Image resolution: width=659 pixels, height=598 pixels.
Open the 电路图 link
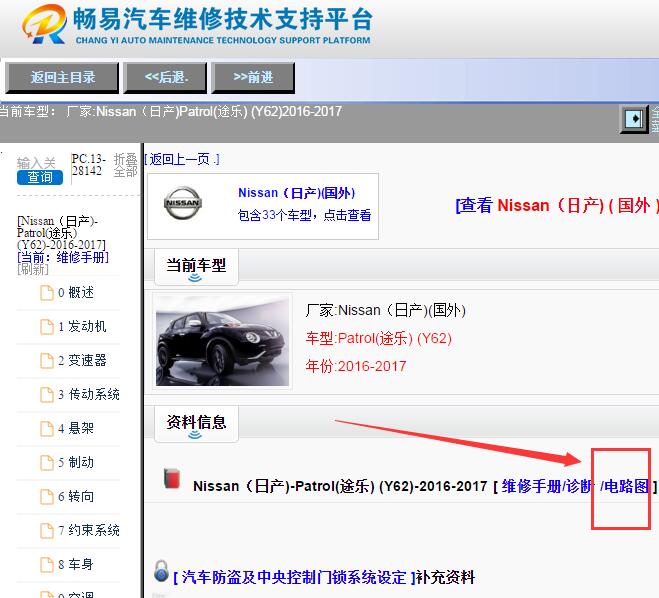[x=627, y=486]
